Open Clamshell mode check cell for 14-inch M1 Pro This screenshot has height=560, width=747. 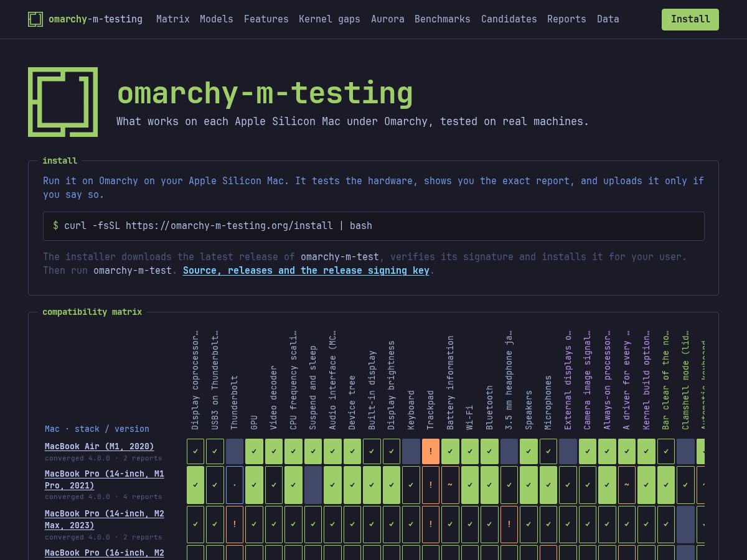click(x=685, y=485)
